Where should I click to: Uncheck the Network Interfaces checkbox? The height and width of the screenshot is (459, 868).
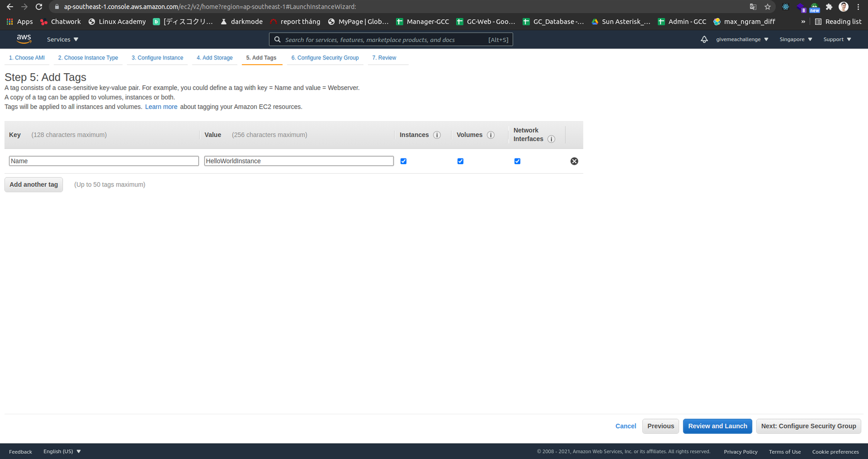pos(517,161)
